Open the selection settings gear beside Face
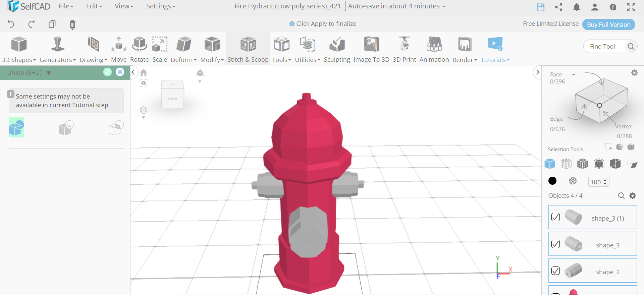Image resolution: width=644 pixels, height=295 pixels. click(x=634, y=73)
